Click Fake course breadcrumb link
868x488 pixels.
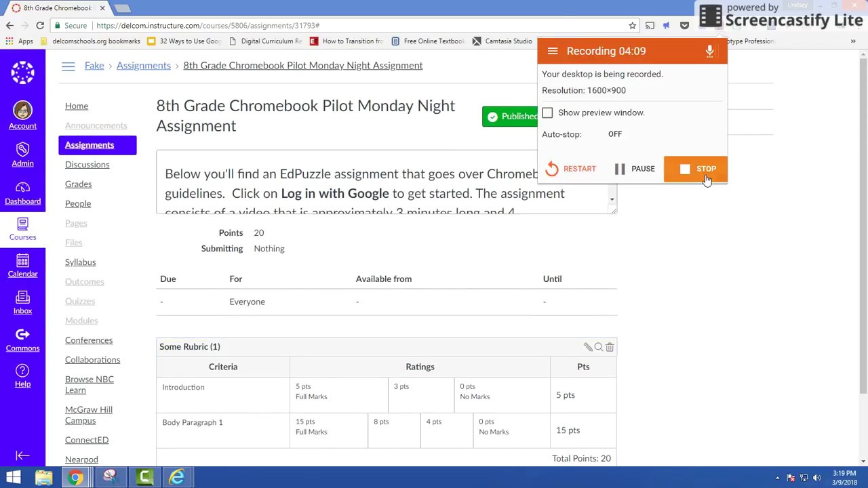[94, 66]
